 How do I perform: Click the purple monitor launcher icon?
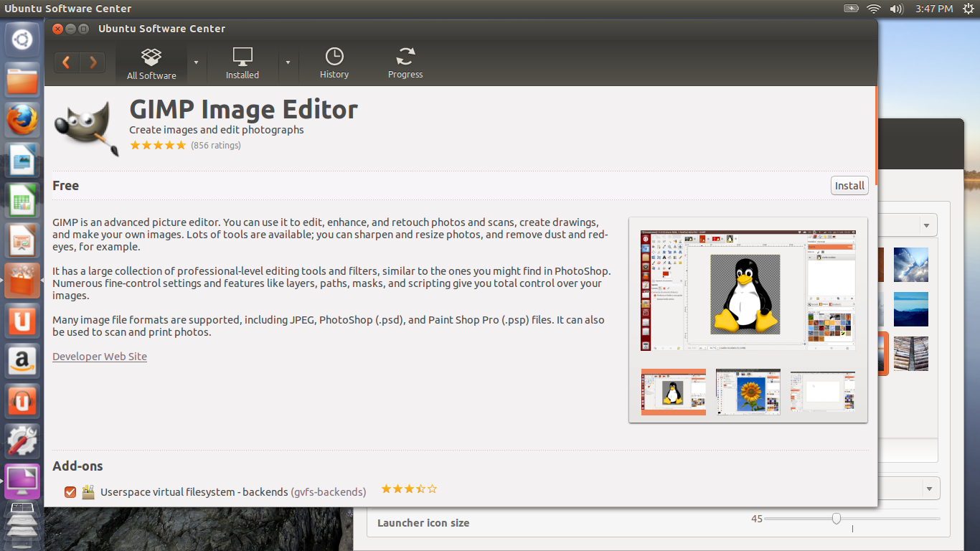click(22, 481)
